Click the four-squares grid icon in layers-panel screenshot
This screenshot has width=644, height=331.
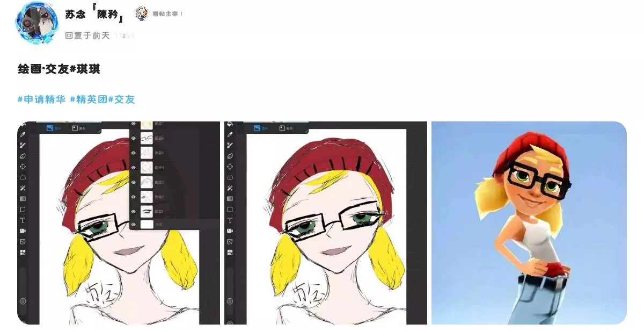(x=23, y=253)
